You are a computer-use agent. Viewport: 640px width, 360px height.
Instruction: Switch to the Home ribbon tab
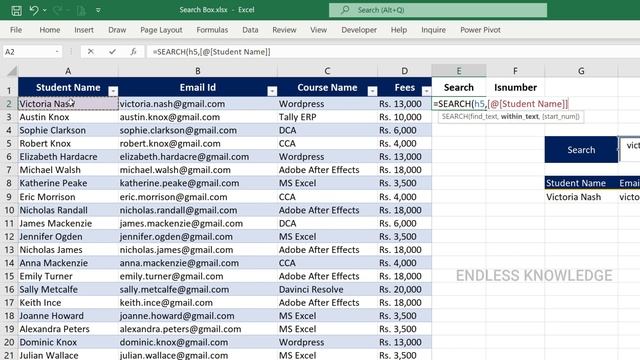(x=50, y=30)
